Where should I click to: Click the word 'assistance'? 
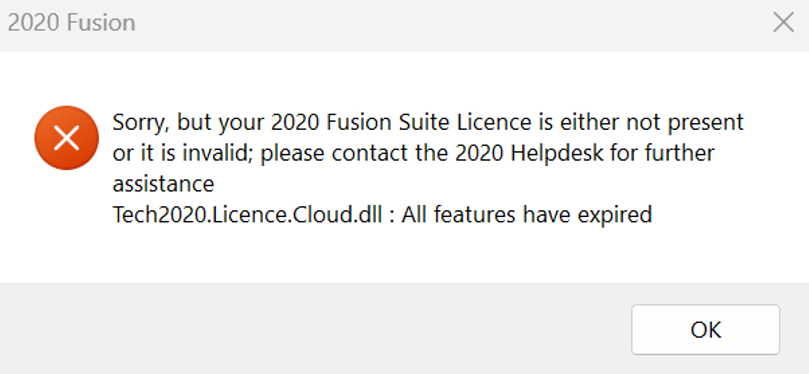[x=163, y=184]
